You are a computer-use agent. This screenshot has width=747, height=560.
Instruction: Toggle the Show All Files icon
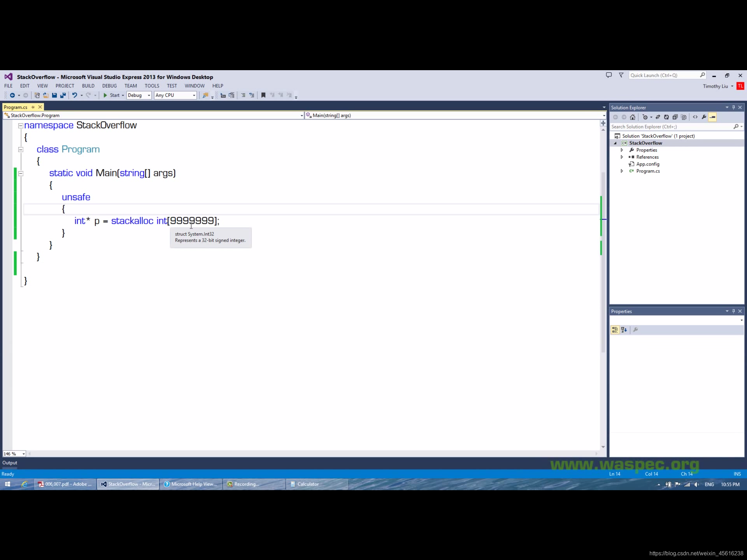pos(684,117)
